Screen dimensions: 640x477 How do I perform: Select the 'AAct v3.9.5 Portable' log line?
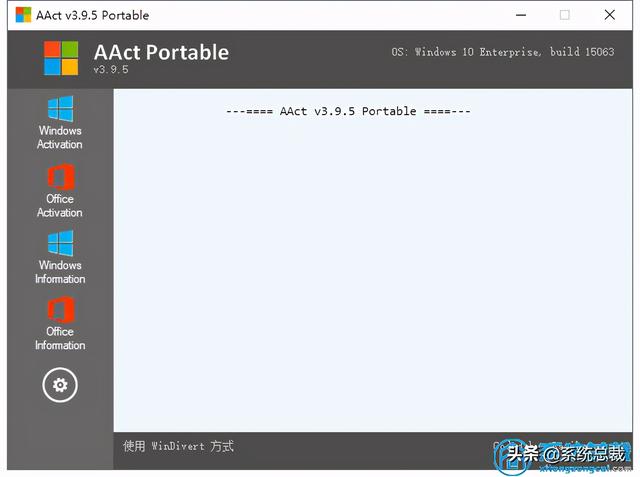(x=348, y=111)
